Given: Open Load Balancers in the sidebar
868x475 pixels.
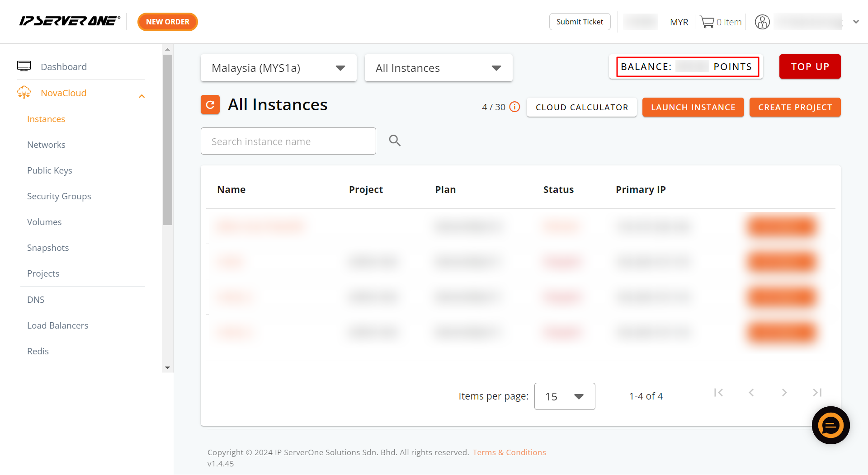Looking at the screenshot, I should click(x=58, y=325).
